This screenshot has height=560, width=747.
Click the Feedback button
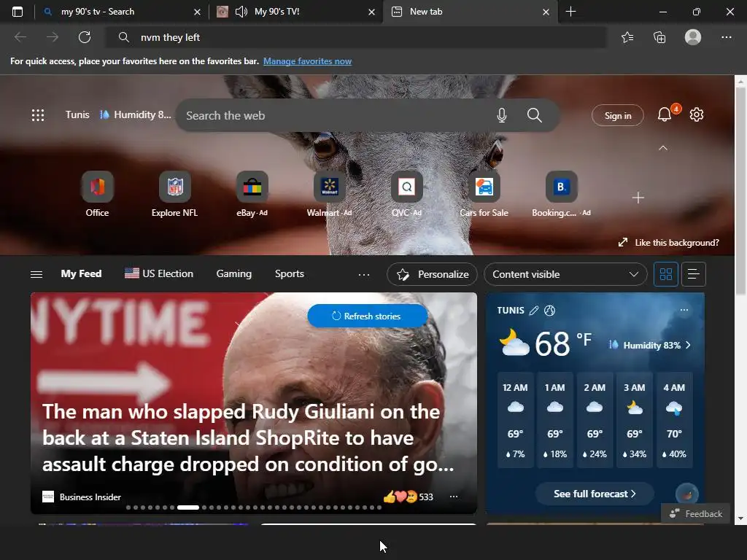point(695,514)
